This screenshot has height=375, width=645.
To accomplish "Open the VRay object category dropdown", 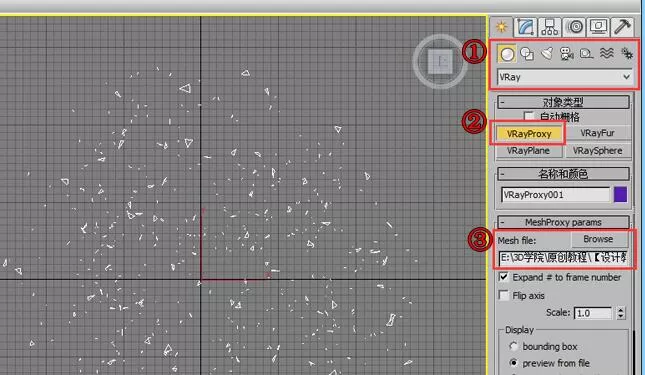I will pyautogui.click(x=564, y=77).
